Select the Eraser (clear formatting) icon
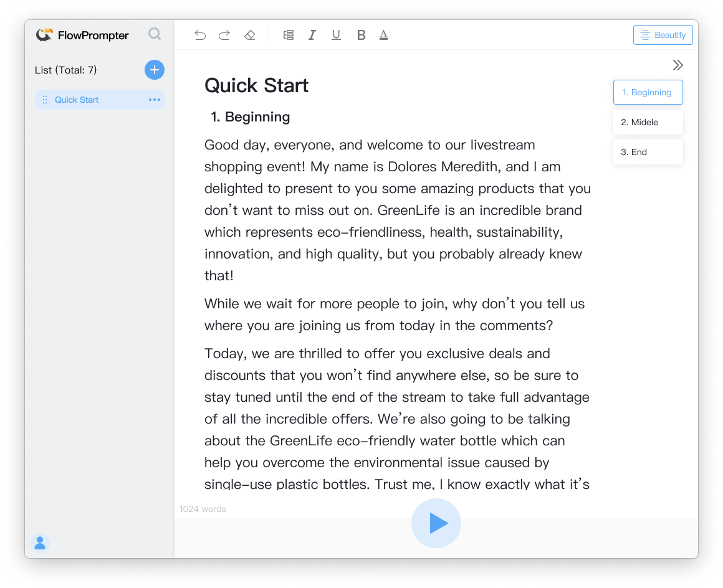The image size is (723, 588). [x=249, y=35]
